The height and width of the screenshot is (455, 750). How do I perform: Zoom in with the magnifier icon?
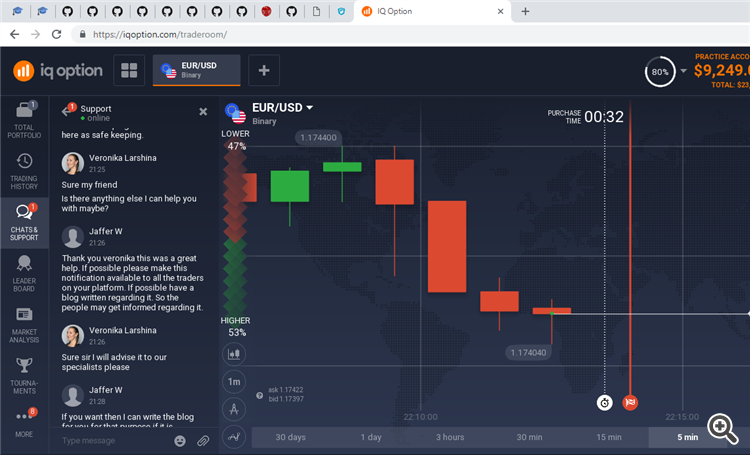coord(723,429)
